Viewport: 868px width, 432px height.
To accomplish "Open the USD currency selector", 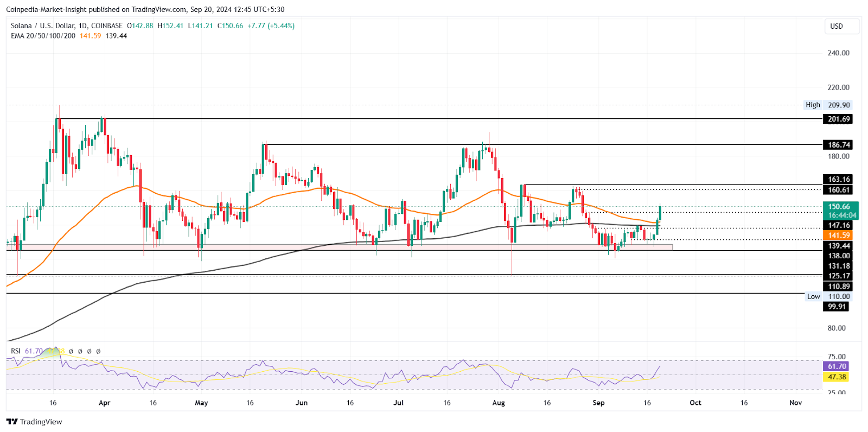I will click(842, 26).
